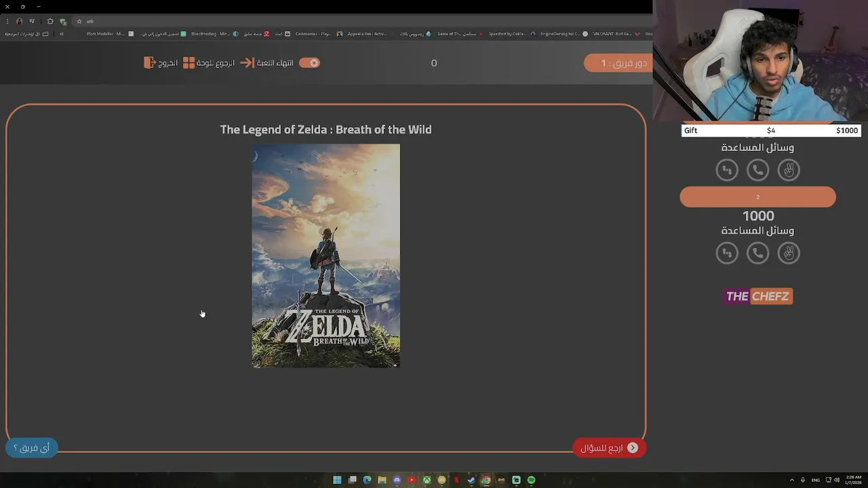Open The Chefz sponsor logo
The width and height of the screenshot is (868, 488).
(x=758, y=296)
